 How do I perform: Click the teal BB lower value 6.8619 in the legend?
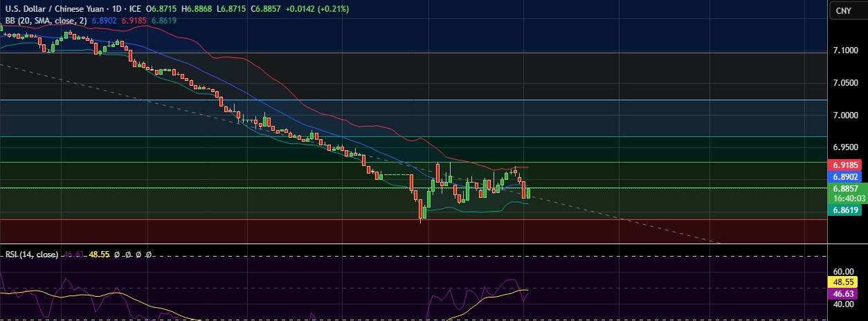click(x=163, y=21)
